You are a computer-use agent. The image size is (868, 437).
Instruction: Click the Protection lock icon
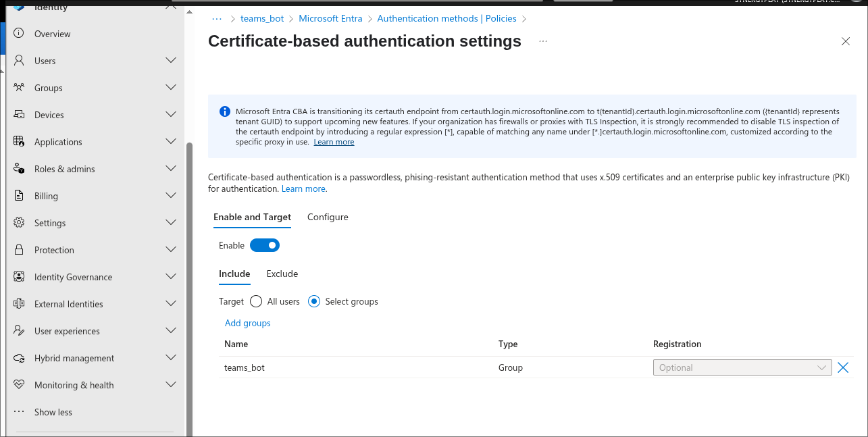click(x=19, y=250)
